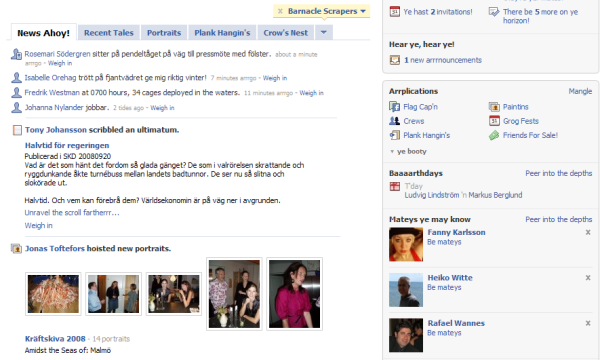Click the invitations calendar icon
Screen dimensions: 600x360
tap(395, 11)
